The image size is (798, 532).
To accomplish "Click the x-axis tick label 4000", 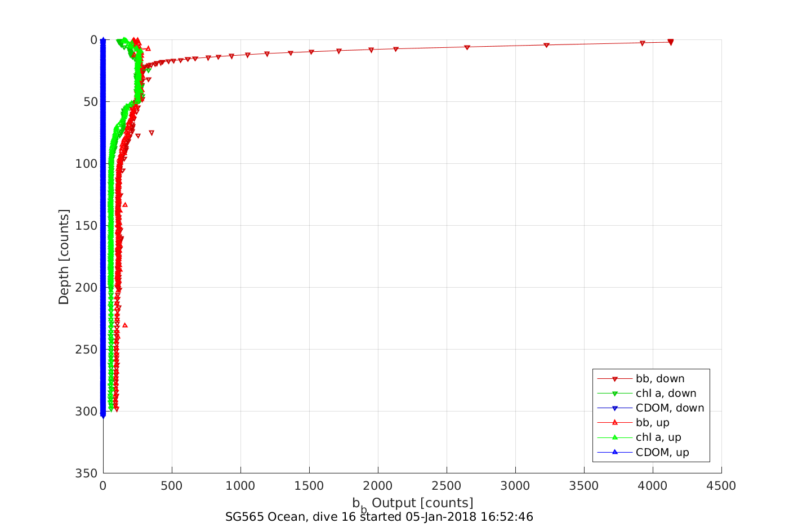I will (653, 486).
